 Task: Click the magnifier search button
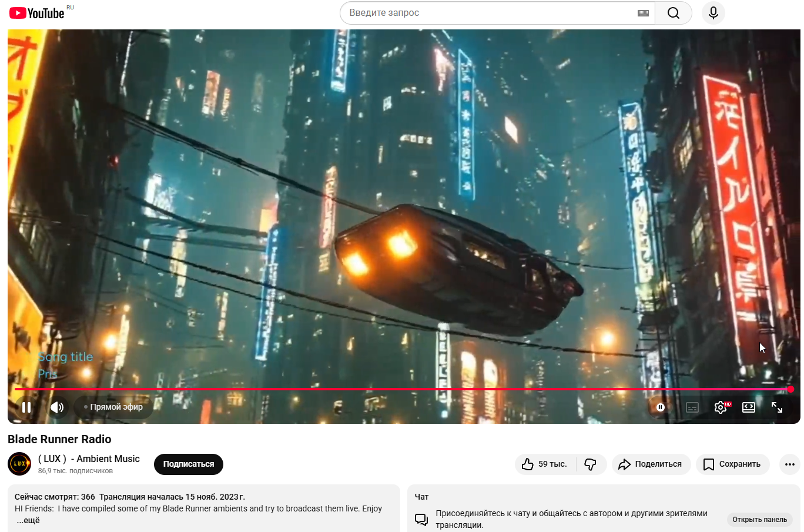click(674, 13)
